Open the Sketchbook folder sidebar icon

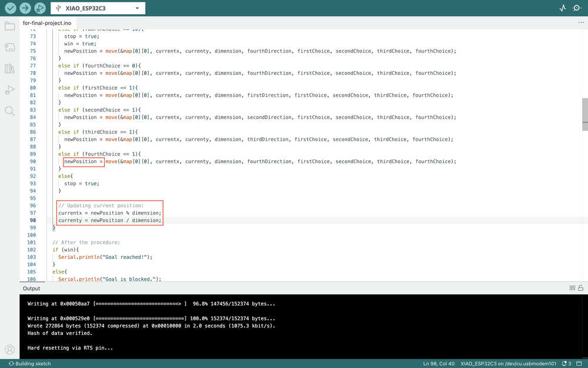coord(10,26)
